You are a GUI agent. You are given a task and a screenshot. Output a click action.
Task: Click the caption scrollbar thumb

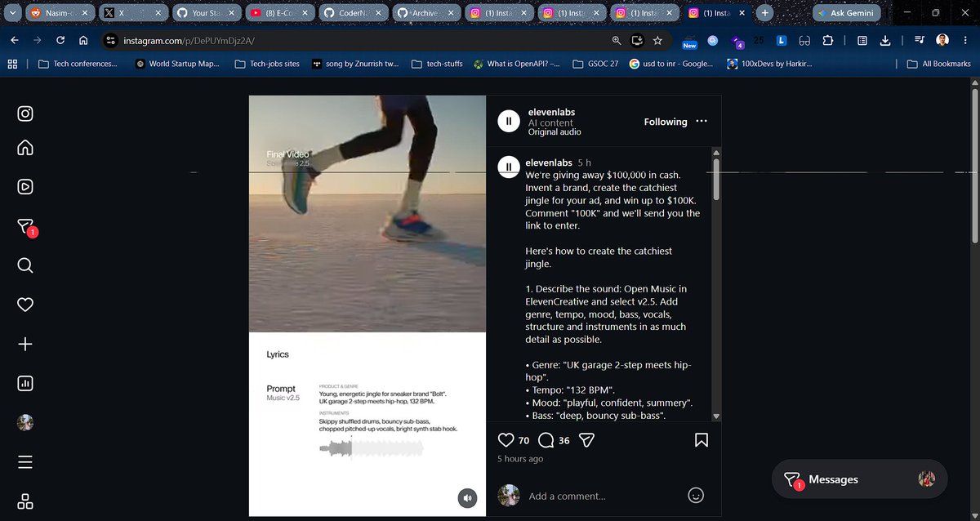716,179
